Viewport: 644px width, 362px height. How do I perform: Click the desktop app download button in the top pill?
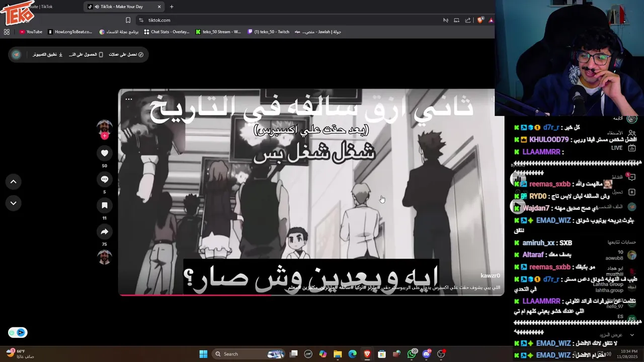point(48,54)
